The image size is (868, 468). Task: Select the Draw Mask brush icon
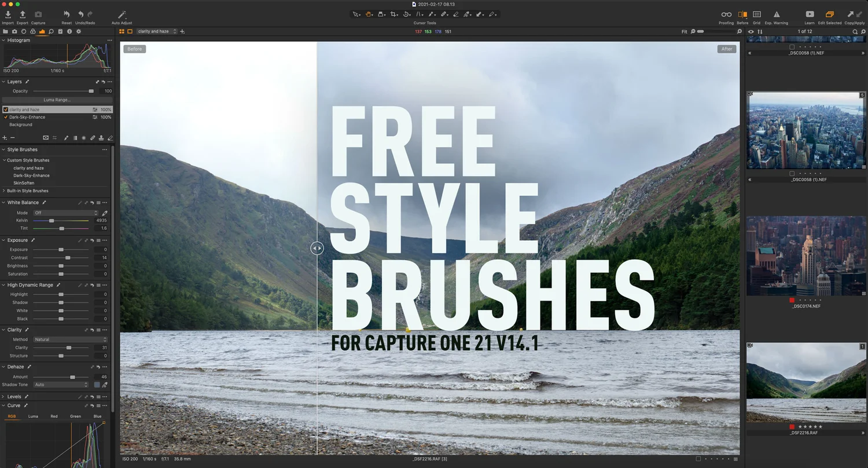(65, 138)
